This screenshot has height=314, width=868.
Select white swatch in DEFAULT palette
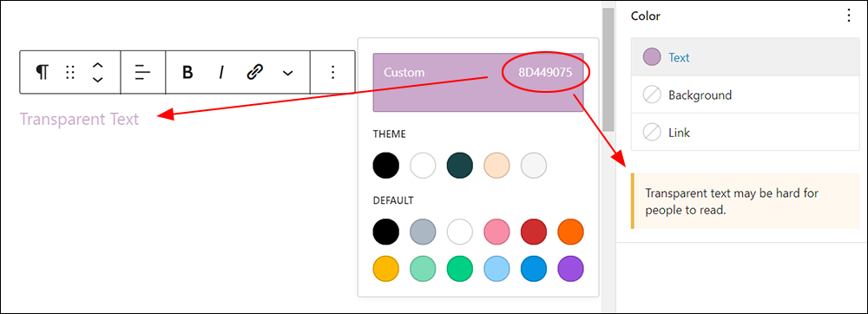click(x=460, y=232)
